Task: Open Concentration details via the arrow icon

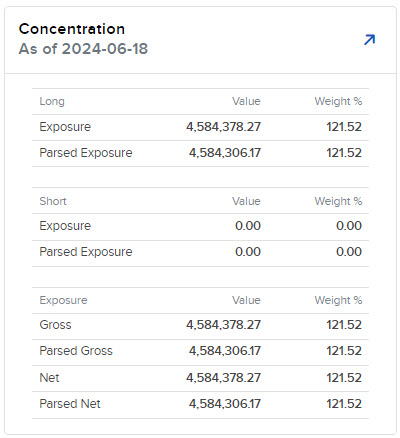Action: point(369,39)
